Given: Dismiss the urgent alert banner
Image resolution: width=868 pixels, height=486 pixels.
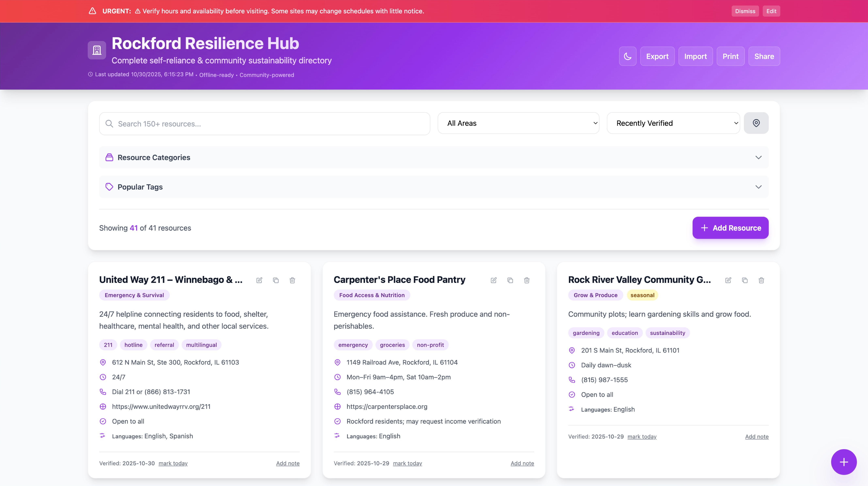Looking at the screenshot, I should tap(745, 11).
